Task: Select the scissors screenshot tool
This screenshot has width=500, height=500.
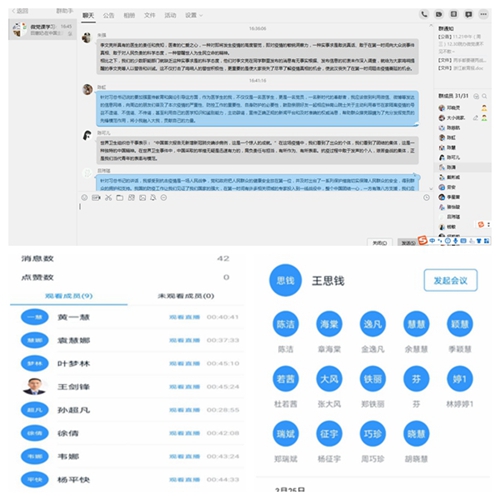Action: click(x=108, y=198)
